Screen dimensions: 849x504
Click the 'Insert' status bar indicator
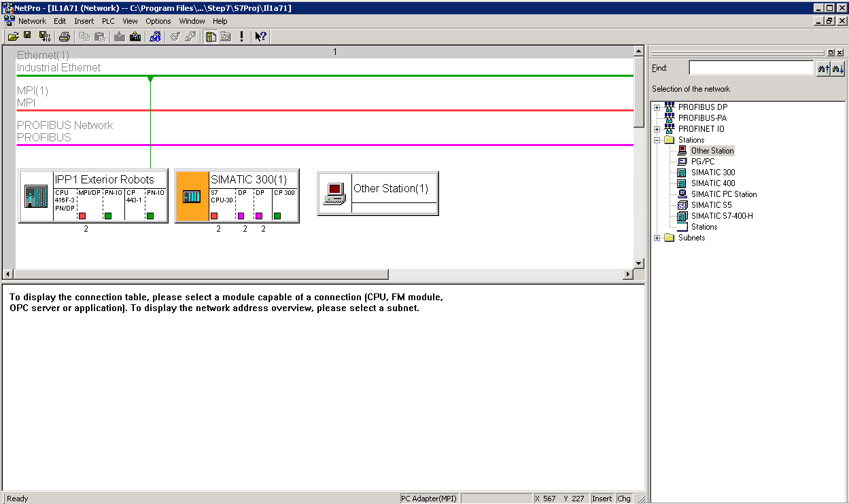[x=602, y=499]
